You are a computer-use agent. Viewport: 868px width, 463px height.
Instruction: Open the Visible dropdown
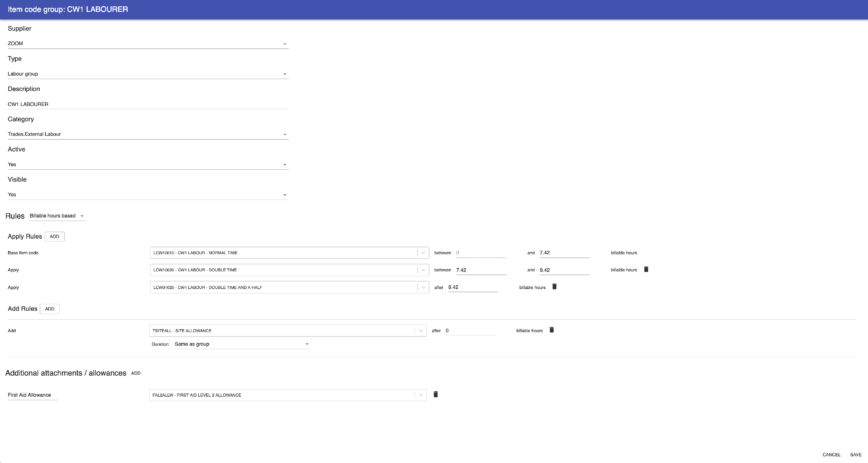[x=148, y=195]
